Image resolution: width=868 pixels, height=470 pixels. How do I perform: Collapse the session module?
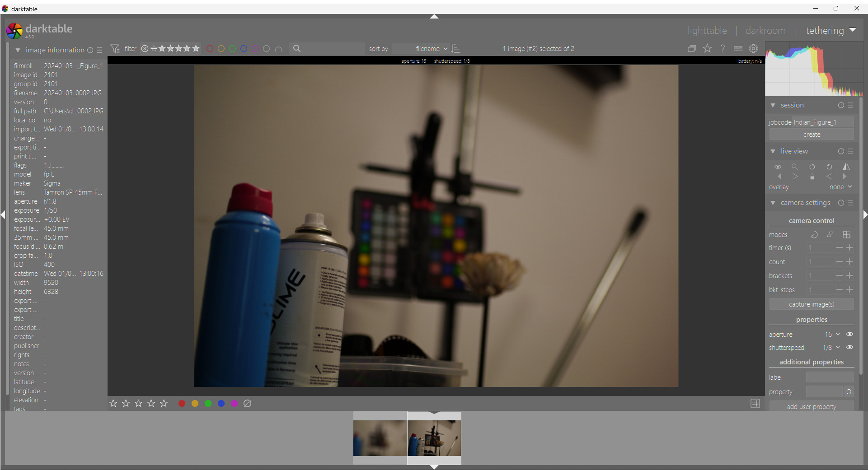773,105
